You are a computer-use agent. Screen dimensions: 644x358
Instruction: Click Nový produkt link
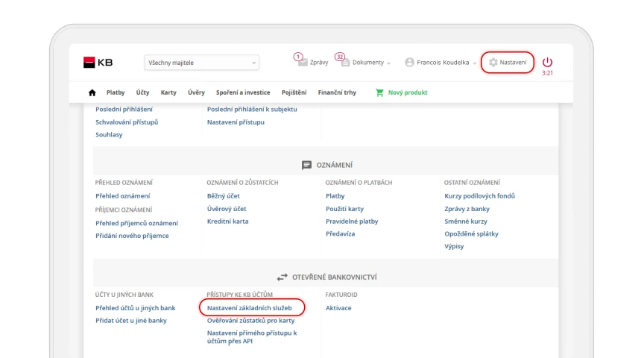pyautogui.click(x=408, y=92)
